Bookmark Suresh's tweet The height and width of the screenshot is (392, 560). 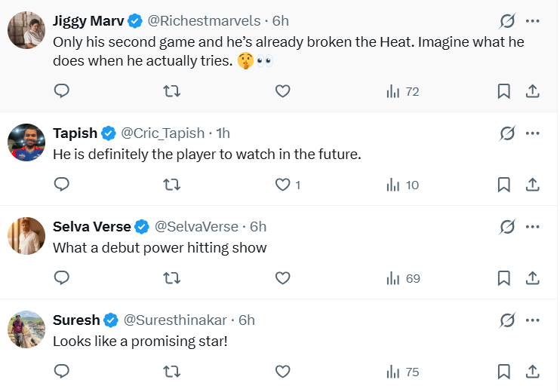point(503,372)
